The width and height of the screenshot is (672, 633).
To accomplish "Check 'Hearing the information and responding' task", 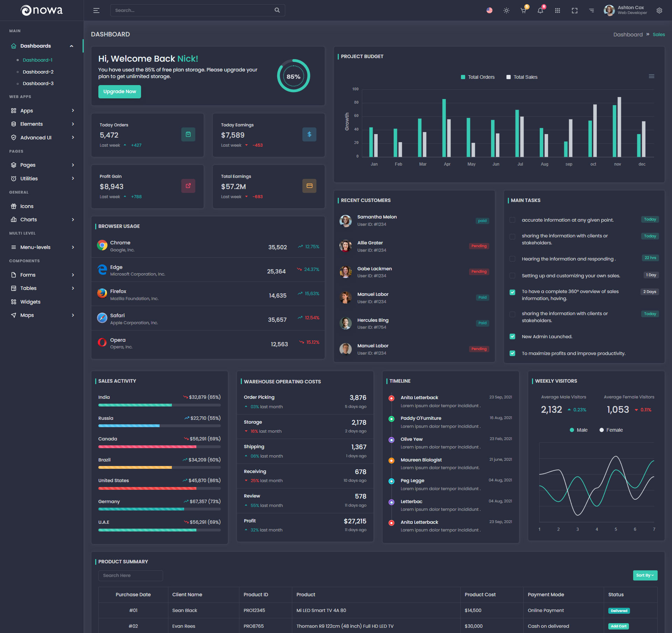I will point(512,259).
